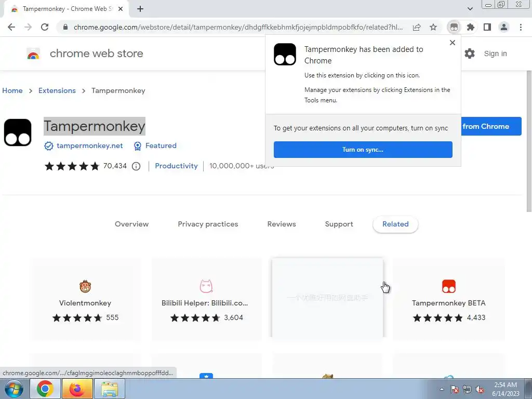This screenshot has width=532, height=399.
Task: Close the Tampermonkey added popup
Action: (453, 43)
